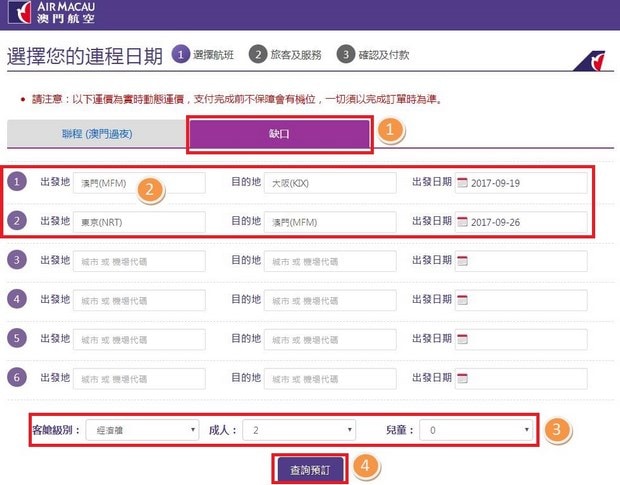620x485 pixels.
Task: Open calendar icon for row 5 departure date
Action: coord(462,339)
